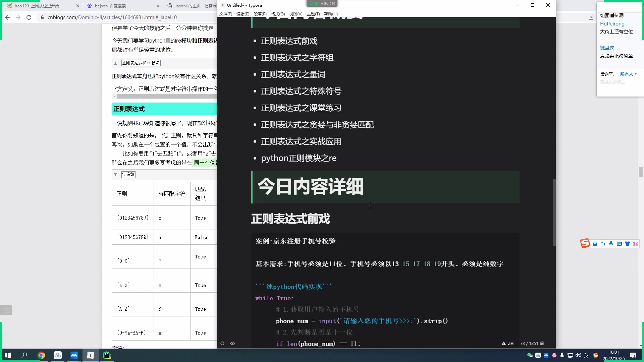
Task: Click browser back navigation button
Action: point(7,17)
